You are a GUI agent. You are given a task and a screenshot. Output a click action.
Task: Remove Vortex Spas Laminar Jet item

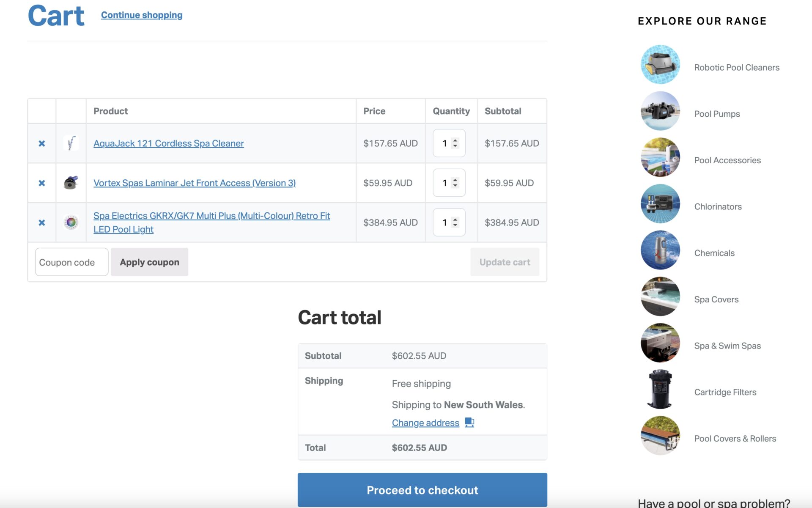point(41,183)
